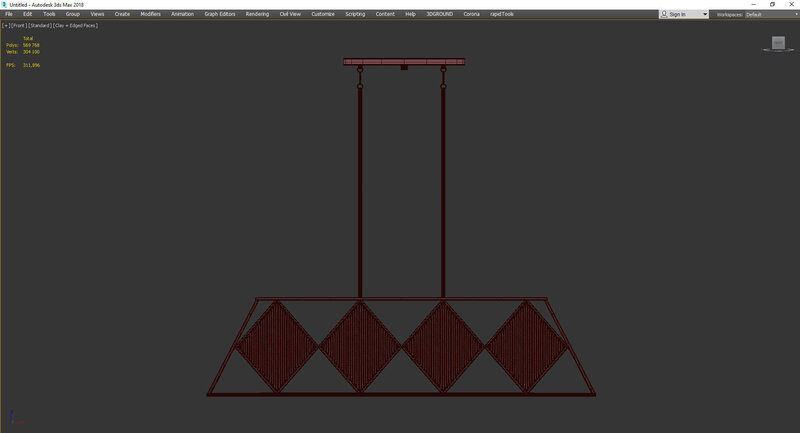Open the File menu
800x433 pixels.
(9, 14)
